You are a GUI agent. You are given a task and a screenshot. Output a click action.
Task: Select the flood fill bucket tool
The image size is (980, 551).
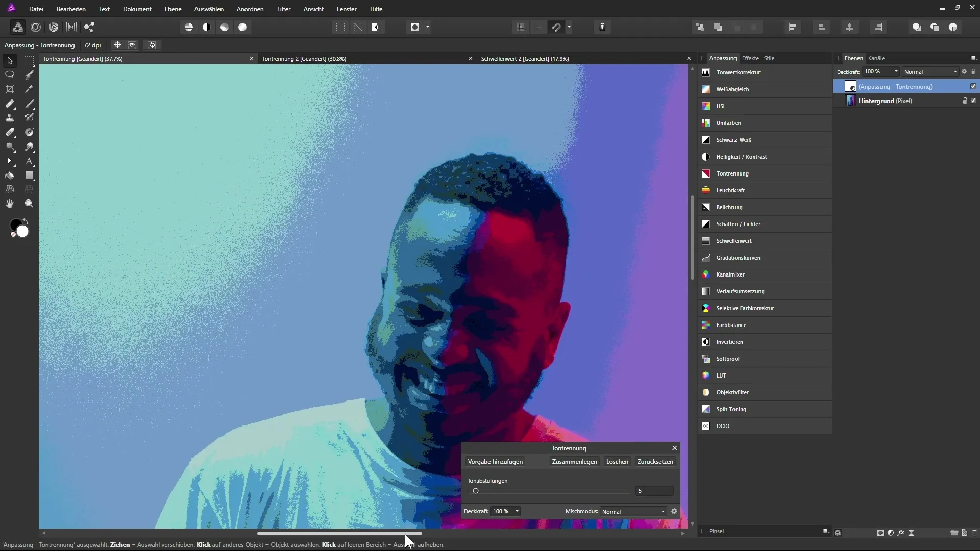(10, 176)
